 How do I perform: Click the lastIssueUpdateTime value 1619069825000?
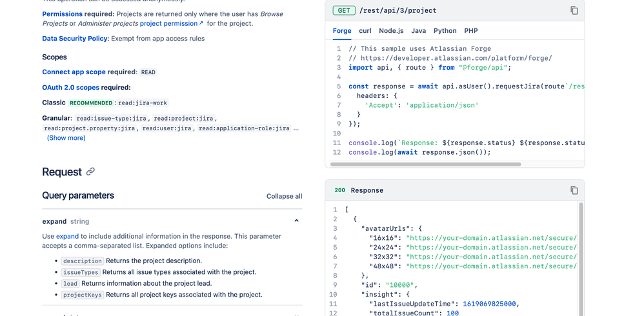pos(489,304)
